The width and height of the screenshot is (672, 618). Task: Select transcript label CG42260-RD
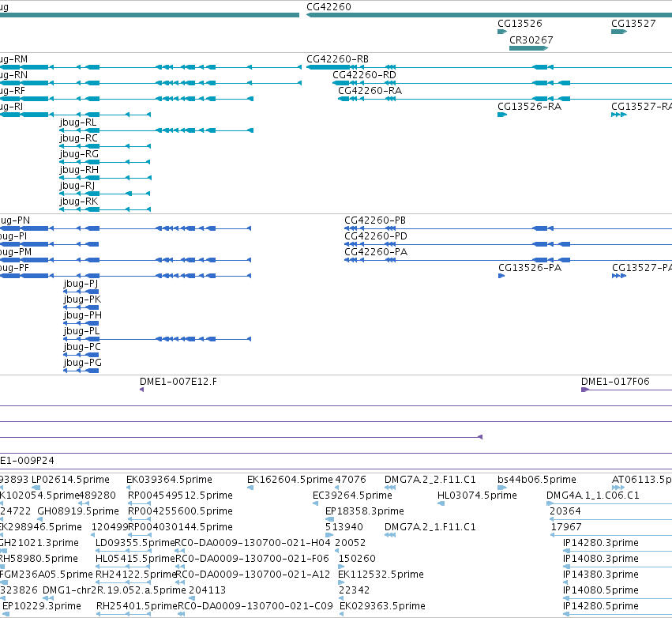[364, 75]
